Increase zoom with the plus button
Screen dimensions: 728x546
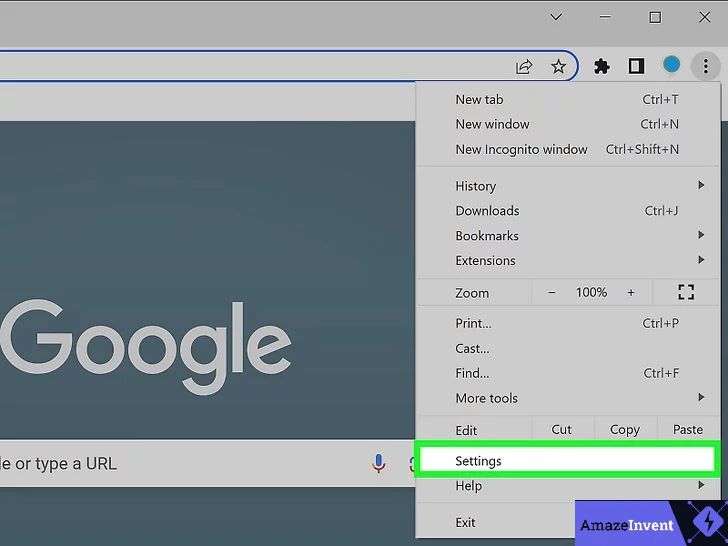[x=630, y=292]
